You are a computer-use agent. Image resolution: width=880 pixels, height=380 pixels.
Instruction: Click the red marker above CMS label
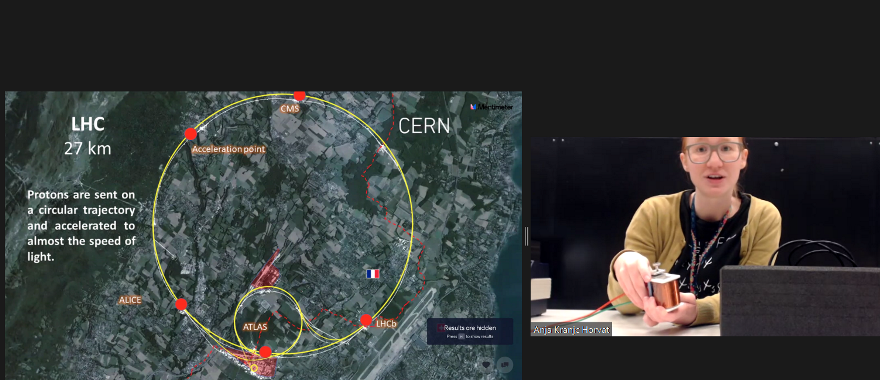[x=300, y=95]
